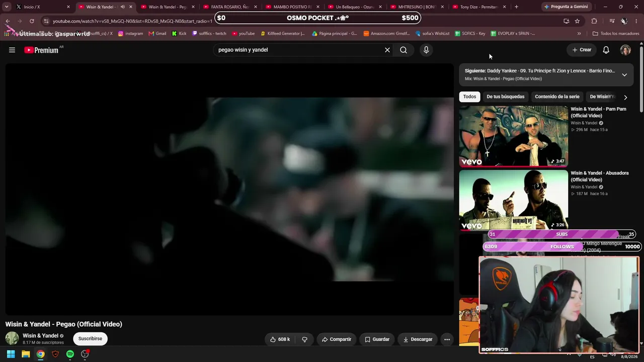This screenshot has width=644, height=362.
Task: Open instagram bookmark
Action: pos(131,34)
